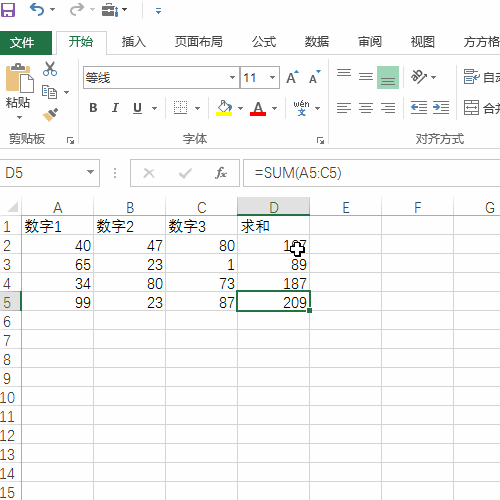This screenshot has width=500, height=500.
Task: Apply yellow fill color
Action: point(224,108)
